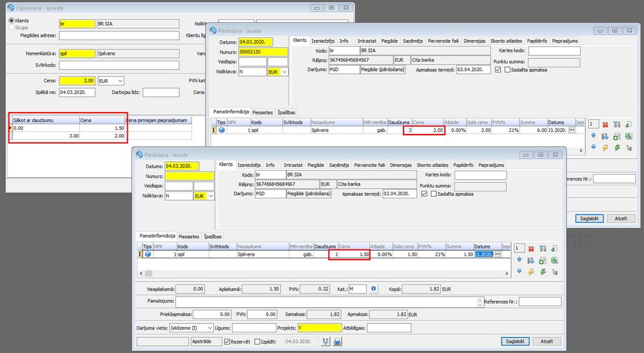
Task: Click ellipsis button in back window Datums cell
Action: [x=571, y=130]
